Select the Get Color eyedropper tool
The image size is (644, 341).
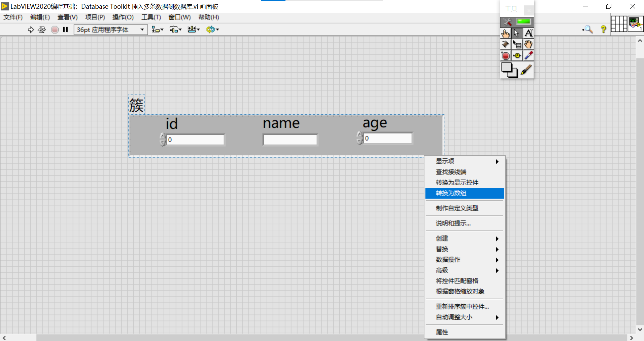529,55
